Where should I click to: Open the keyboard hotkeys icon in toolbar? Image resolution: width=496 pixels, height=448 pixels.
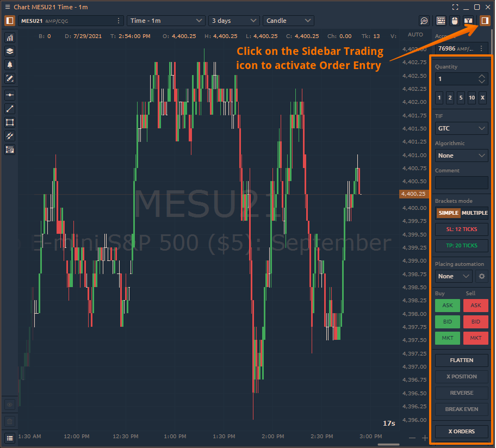tap(441, 21)
